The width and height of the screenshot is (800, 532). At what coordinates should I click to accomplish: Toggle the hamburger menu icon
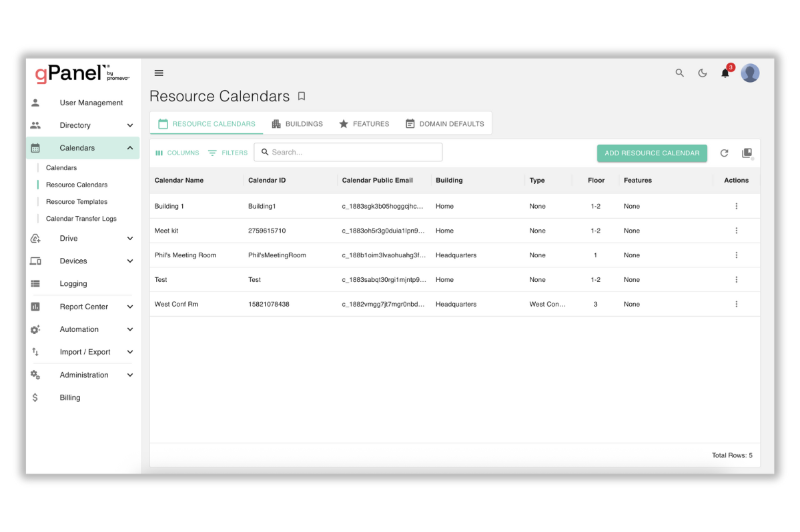click(159, 73)
